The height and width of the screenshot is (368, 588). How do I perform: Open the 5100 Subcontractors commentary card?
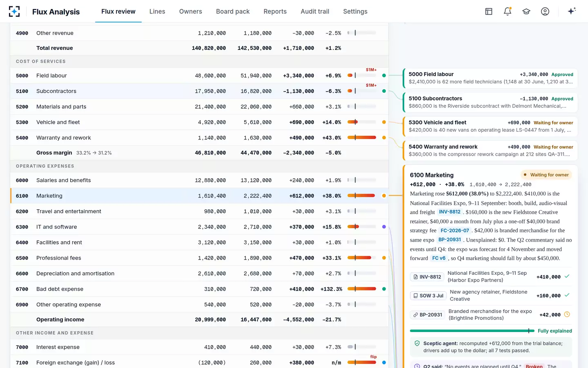[490, 102]
